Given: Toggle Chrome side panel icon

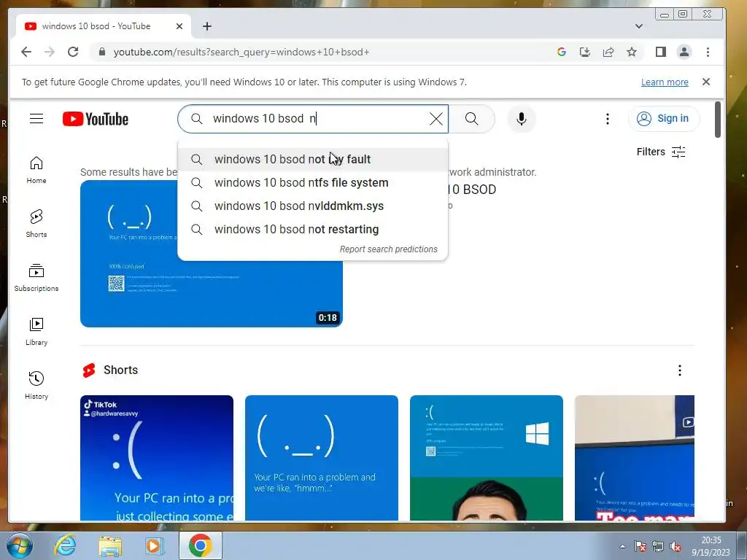Looking at the screenshot, I should 661,52.
